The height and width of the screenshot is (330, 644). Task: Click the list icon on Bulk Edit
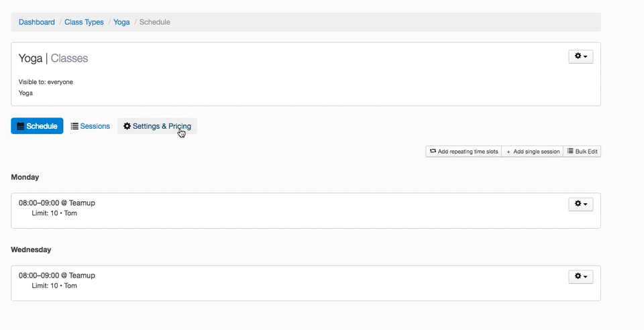tap(570, 152)
